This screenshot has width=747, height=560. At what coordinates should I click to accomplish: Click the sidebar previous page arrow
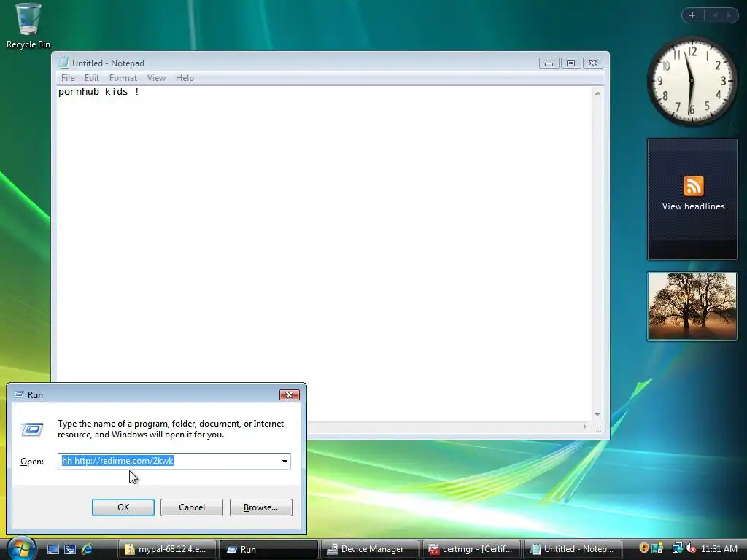(x=715, y=15)
